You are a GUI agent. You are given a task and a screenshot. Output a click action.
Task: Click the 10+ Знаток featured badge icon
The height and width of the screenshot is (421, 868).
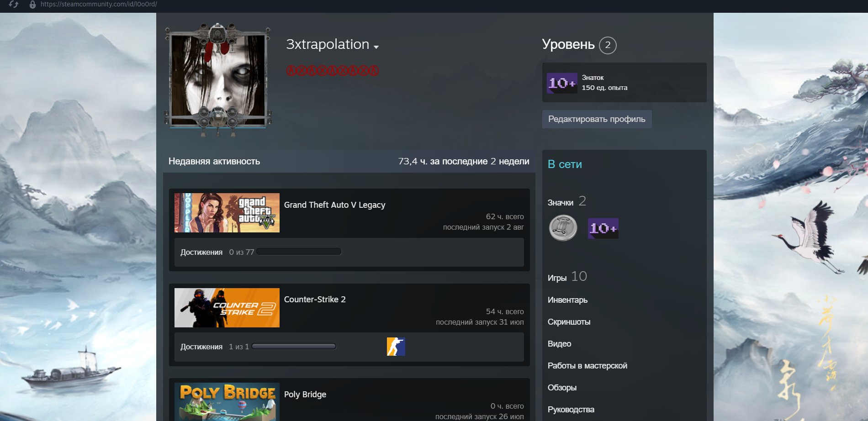[562, 83]
